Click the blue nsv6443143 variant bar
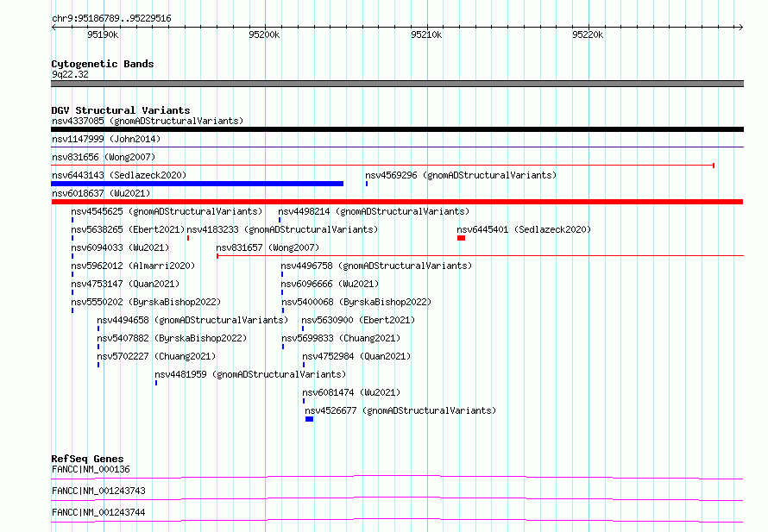 [x=197, y=184]
